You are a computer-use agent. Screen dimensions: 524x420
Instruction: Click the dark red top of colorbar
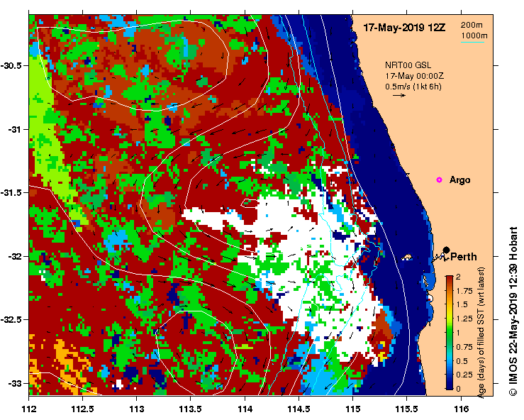click(450, 278)
